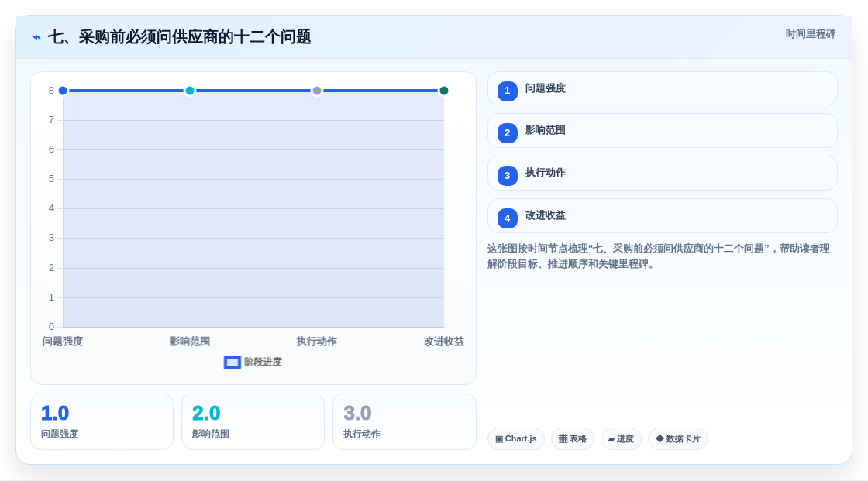Click the 2.0 影响范围 data card
868x481 pixels.
253,421
